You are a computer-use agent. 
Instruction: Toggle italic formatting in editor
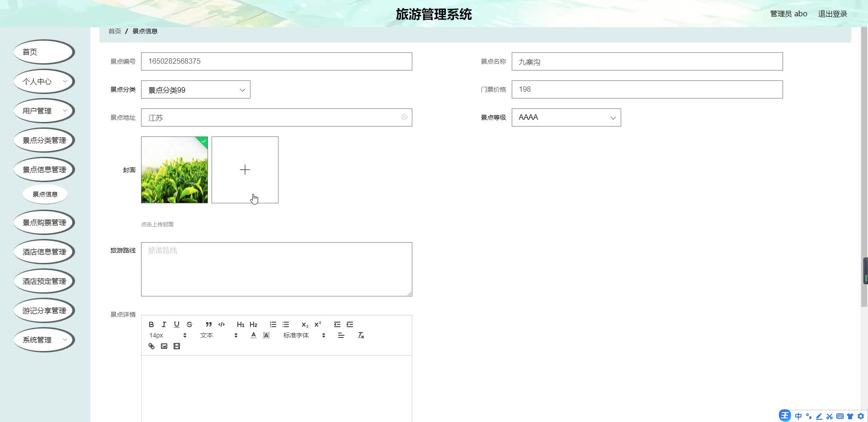tap(164, 324)
